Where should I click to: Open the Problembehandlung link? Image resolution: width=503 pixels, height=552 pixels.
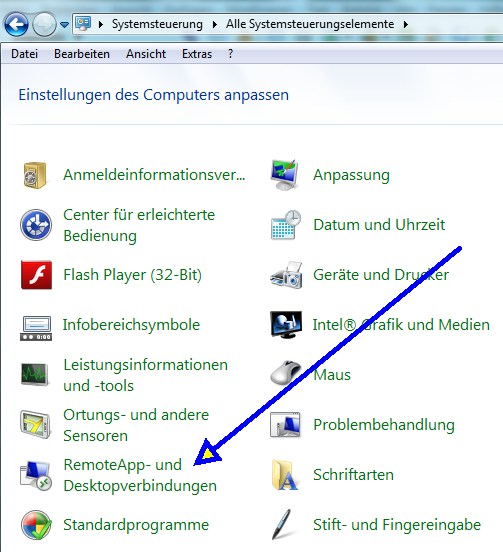pos(384,425)
